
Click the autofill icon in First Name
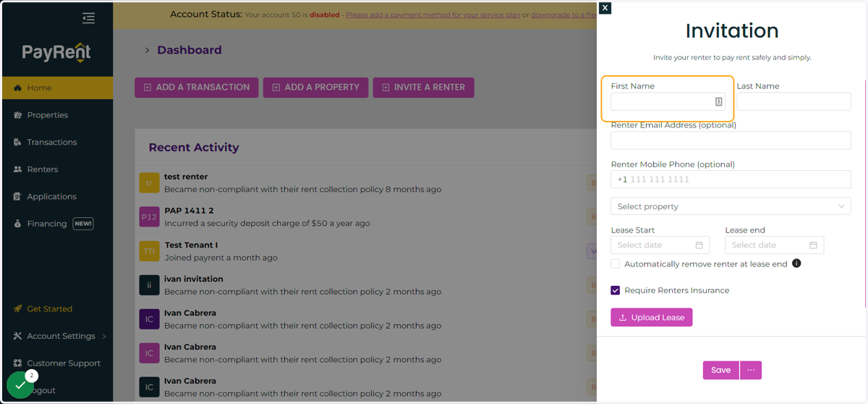pos(718,102)
